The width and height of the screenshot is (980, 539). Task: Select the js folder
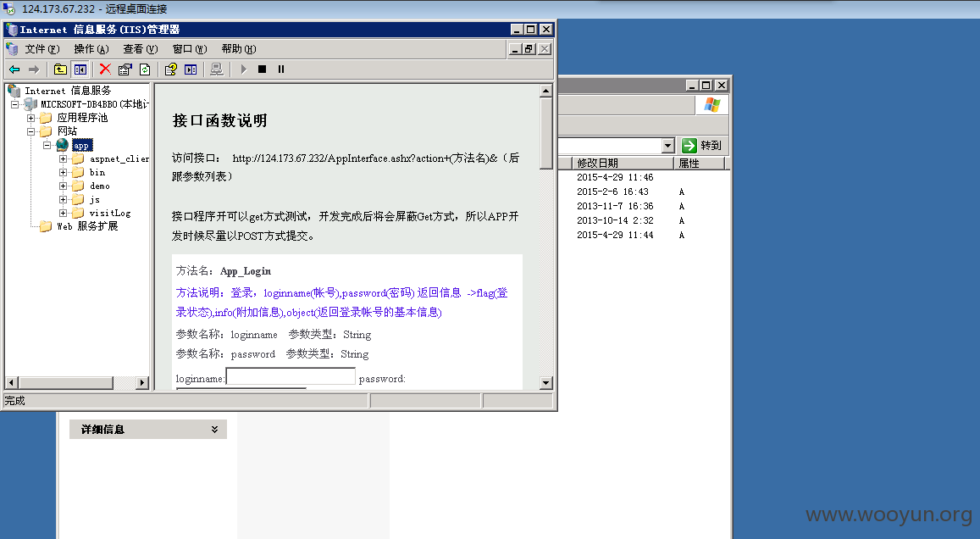click(95, 199)
